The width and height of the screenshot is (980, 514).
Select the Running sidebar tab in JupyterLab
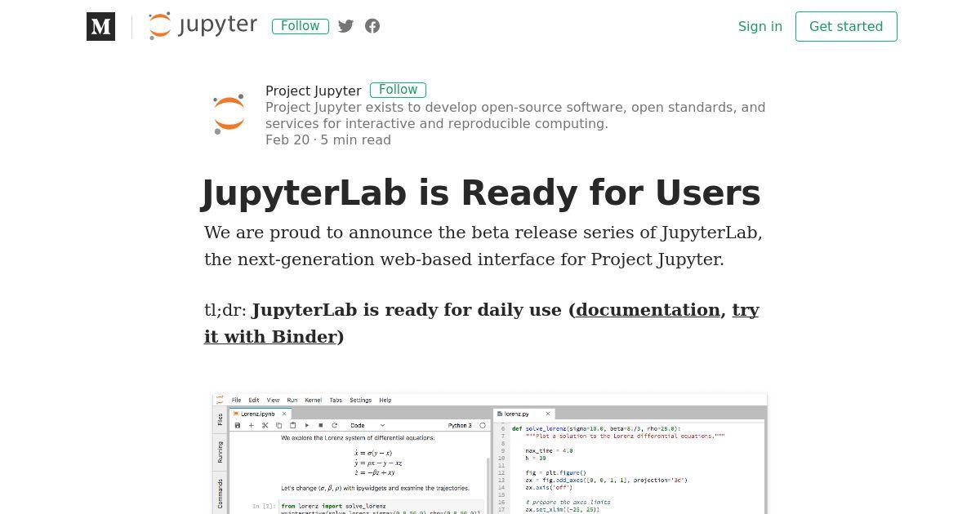[x=220, y=452]
